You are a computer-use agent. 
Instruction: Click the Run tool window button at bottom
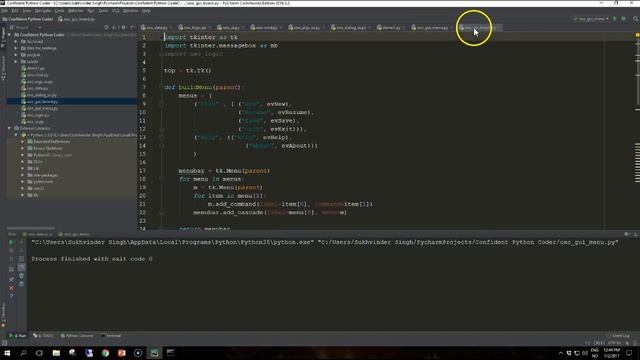pos(18,336)
